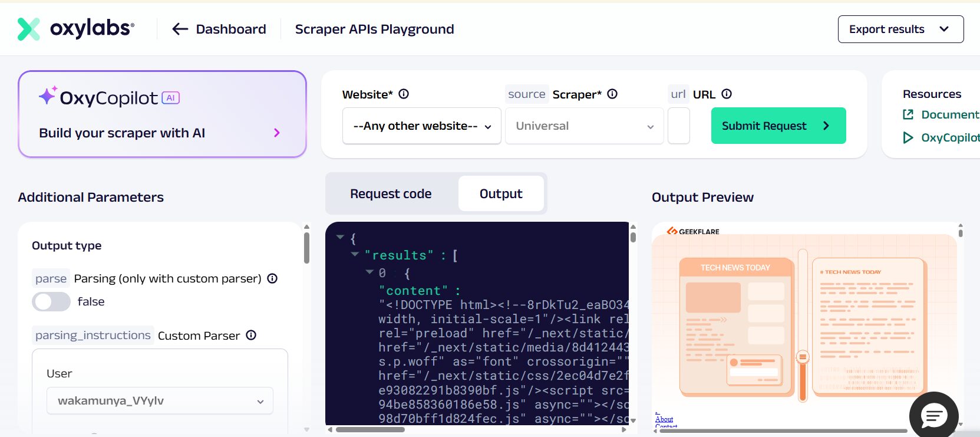Click the url parameter tag
This screenshot has width=980, height=437.
[678, 94]
